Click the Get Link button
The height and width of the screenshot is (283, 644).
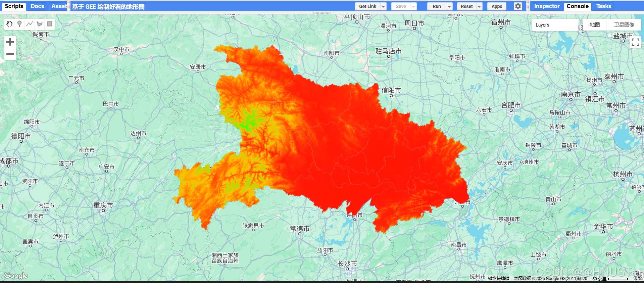pyautogui.click(x=367, y=6)
